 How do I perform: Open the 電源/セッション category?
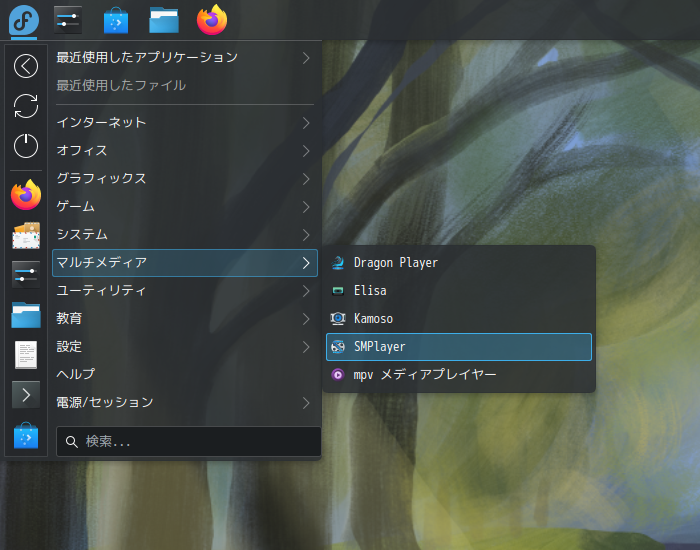185,403
